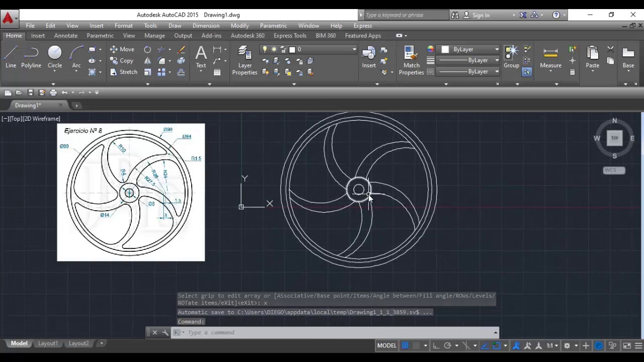
Task: Select the Rotate tool icon
Action: 147,49
